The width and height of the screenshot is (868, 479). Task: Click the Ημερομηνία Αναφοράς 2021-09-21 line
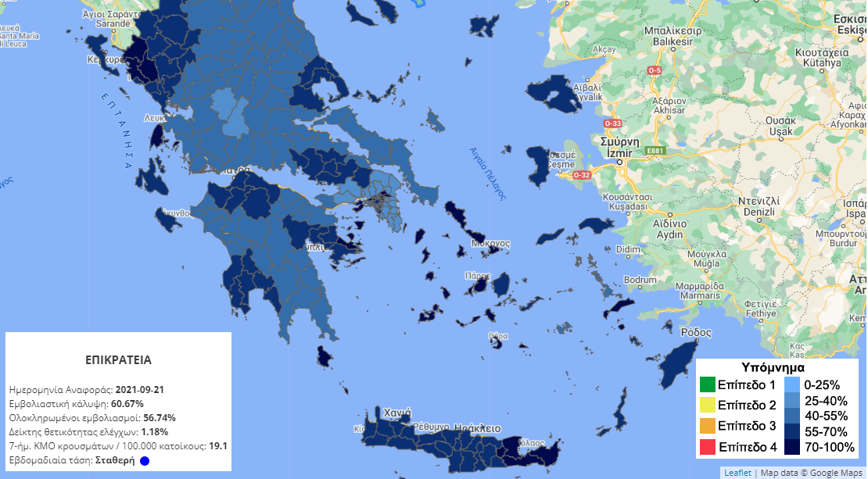click(87, 389)
